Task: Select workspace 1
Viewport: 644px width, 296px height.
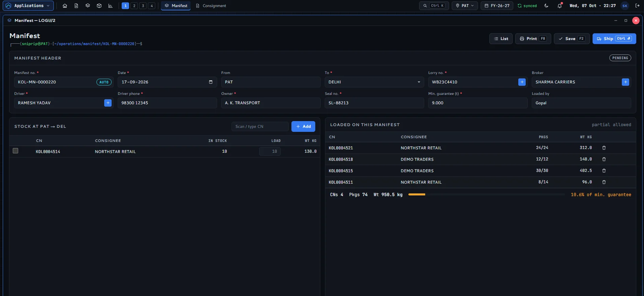Action: (x=125, y=6)
